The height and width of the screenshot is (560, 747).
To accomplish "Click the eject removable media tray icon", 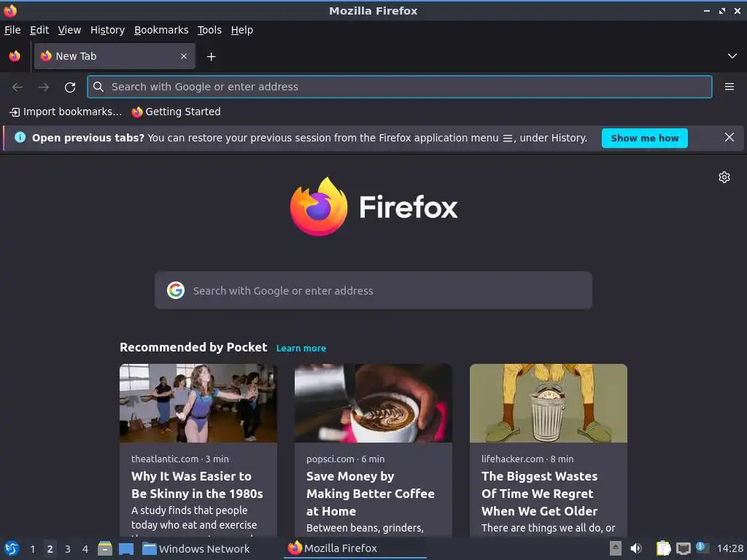I will tap(616, 548).
